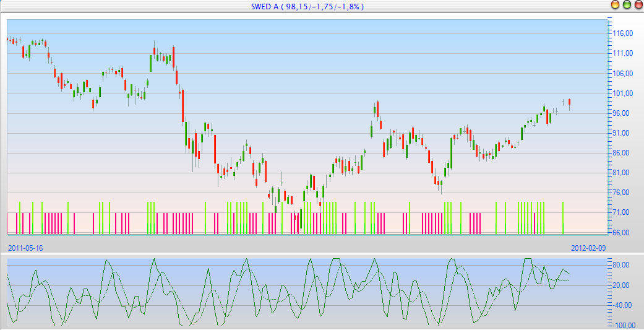
Task: Click the 116,00 price axis label
Action: tap(622, 34)
